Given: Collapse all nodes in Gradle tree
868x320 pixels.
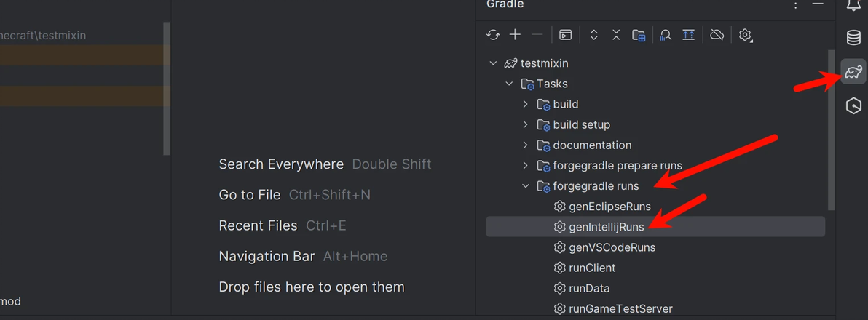Looking at the screenshot, I should [616, 35].
